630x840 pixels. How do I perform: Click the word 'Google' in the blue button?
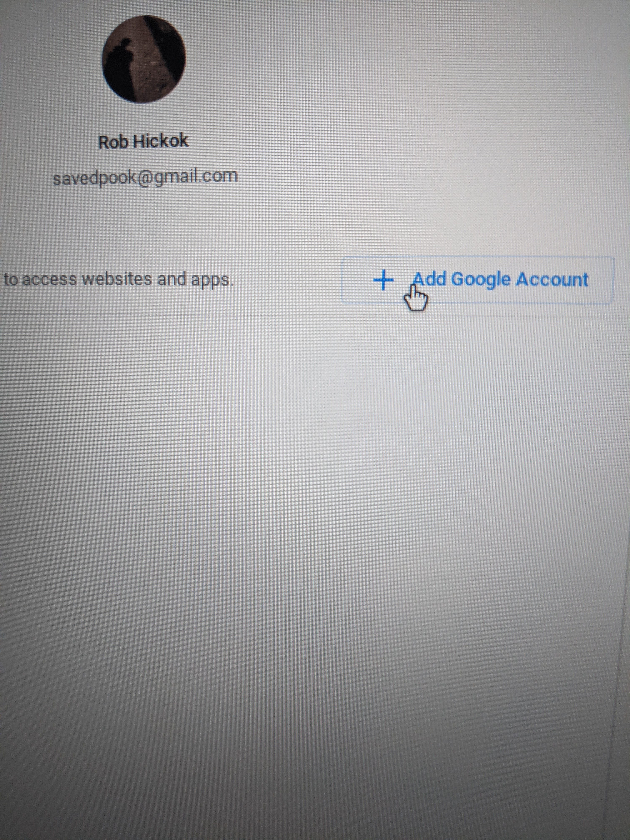click(x=481, y=280)
